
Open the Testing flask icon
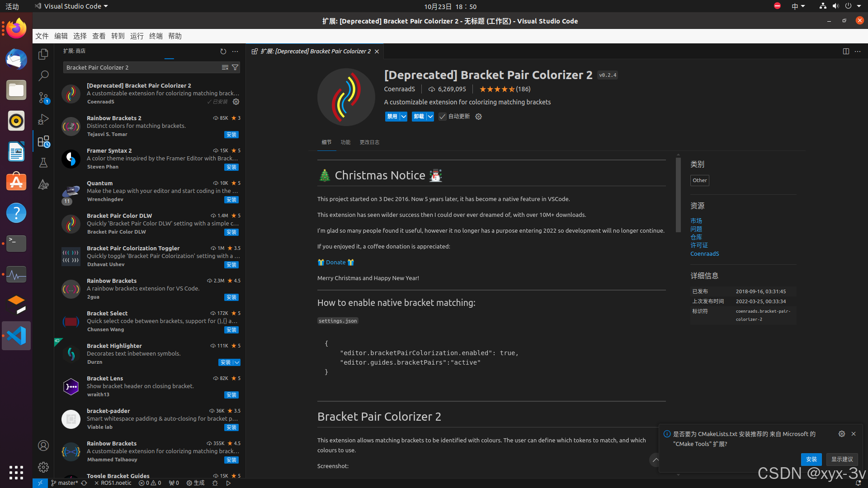43,163
